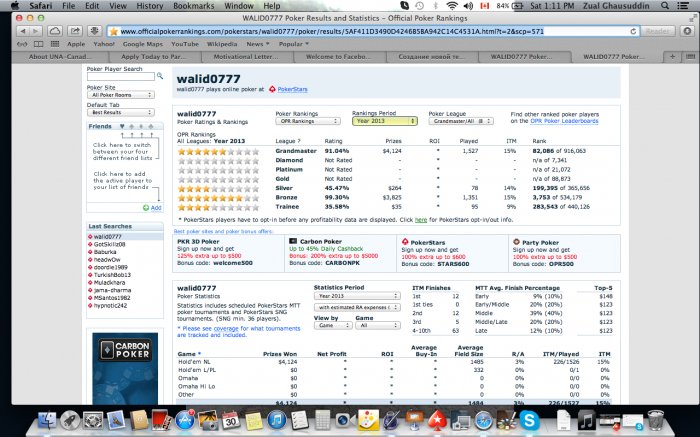Click the Safari address bar URL

click(x=332, y=31)
